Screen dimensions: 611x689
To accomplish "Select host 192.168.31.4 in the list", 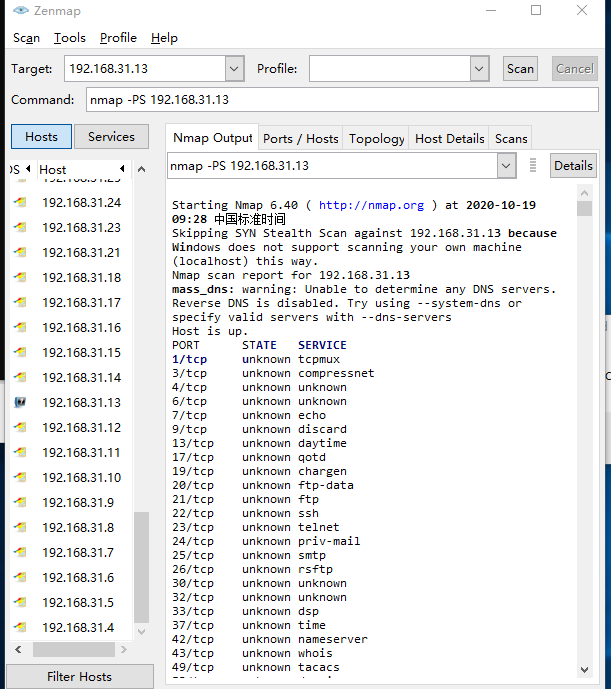I will point(78,627).
